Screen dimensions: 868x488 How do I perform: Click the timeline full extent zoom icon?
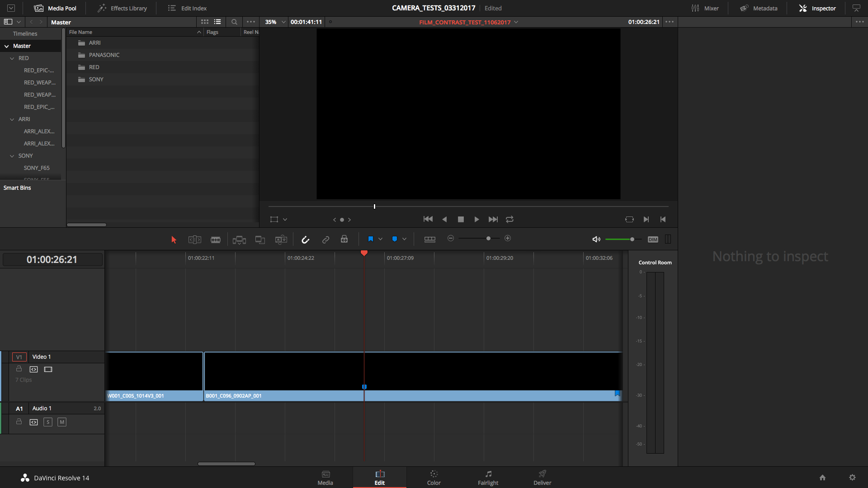[x=430, y=239]
